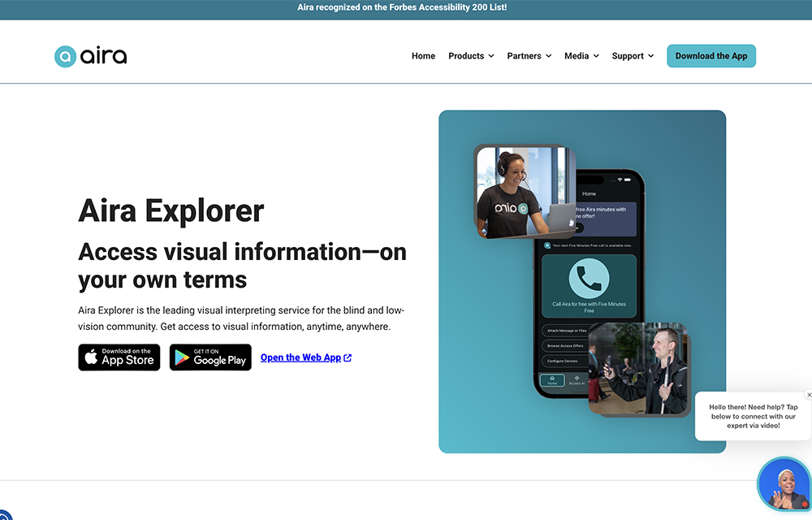Expand the Media dropdown menu

click(x=581, y=56)
